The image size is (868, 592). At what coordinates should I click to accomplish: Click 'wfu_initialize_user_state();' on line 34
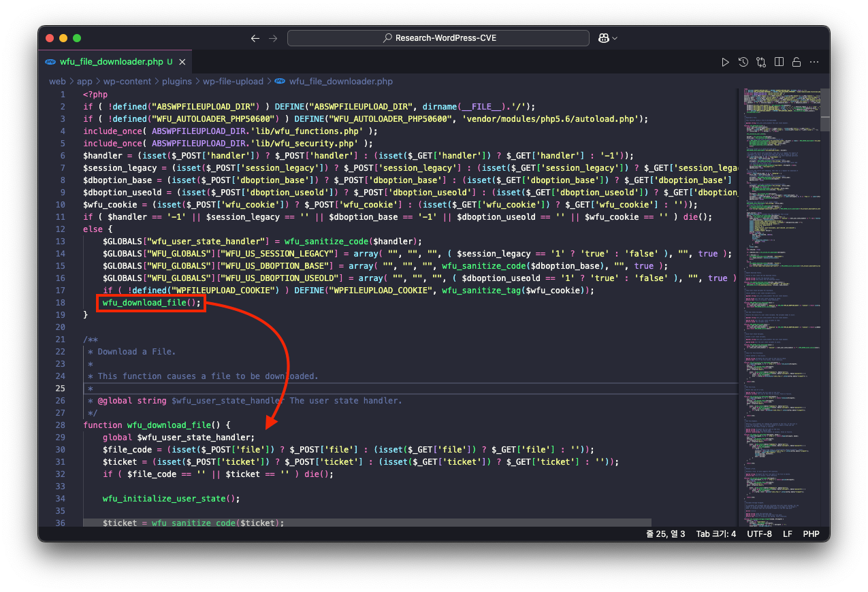pyautogui.click(x=172, y=499)
